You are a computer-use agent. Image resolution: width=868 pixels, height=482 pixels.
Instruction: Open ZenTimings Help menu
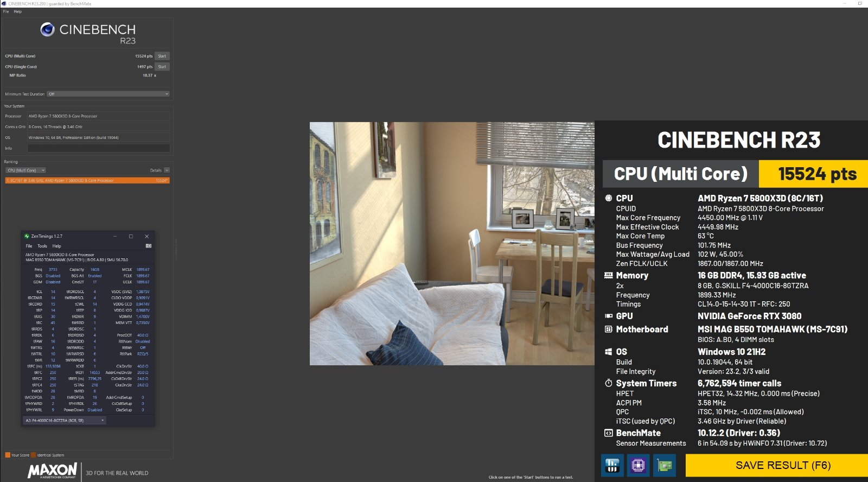click(57, 246)
